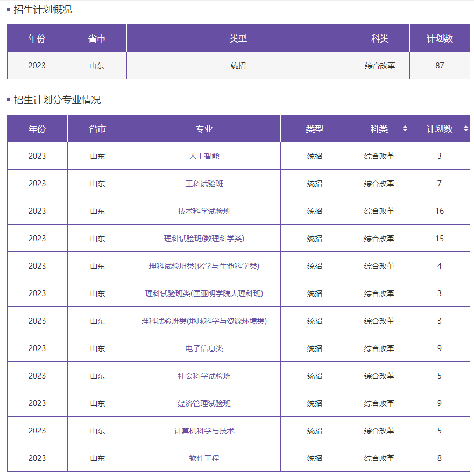Select 山东 cell in the 人工智能 row
The width and height of the screenshot is (474, 476).
pyautogui.click(x=97, y=156)
